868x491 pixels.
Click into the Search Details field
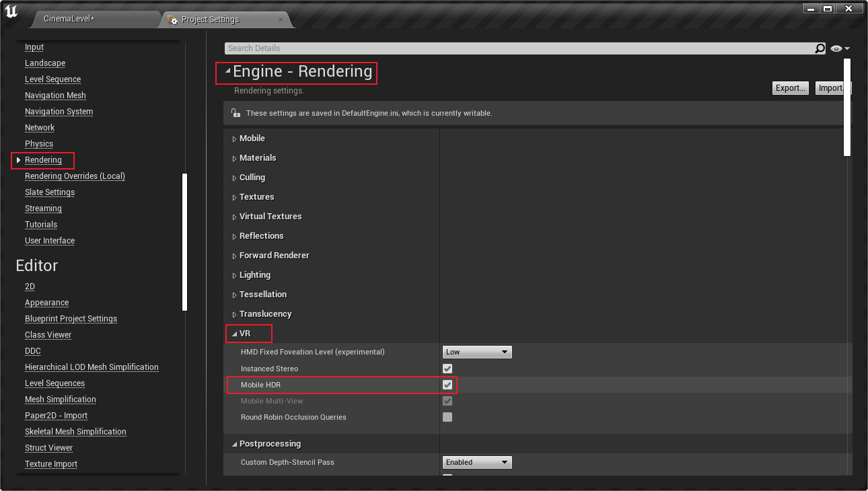tap(519, 48)
